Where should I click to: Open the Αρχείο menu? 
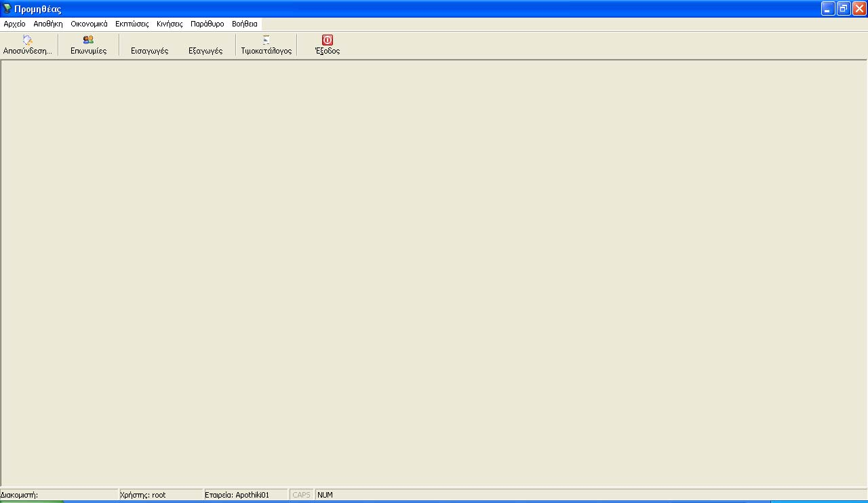tap(14, 24)
